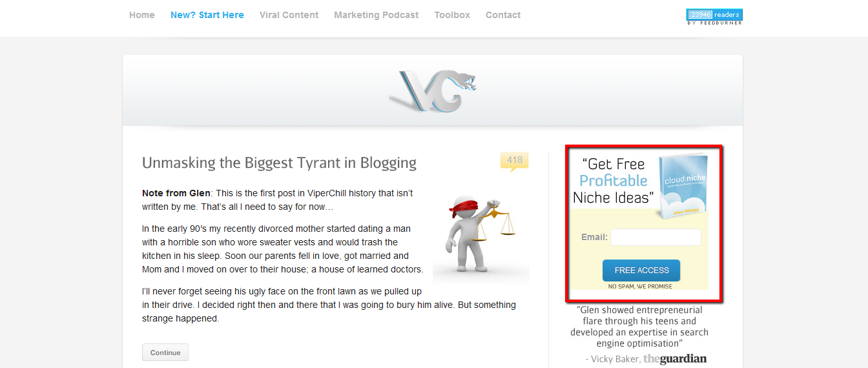The width and height of the screenshot is (868, 368).
Task: Open the Marketing Podcast page
Action: coord(377,15)
